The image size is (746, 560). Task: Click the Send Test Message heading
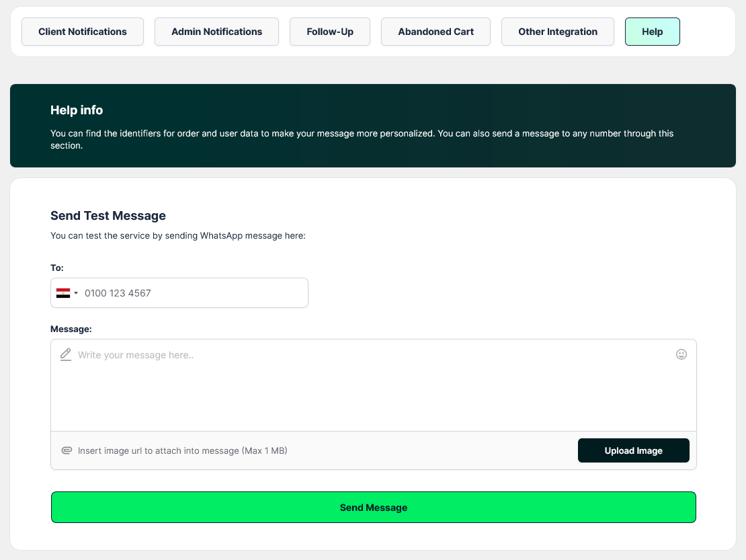(x=108, y=216)
